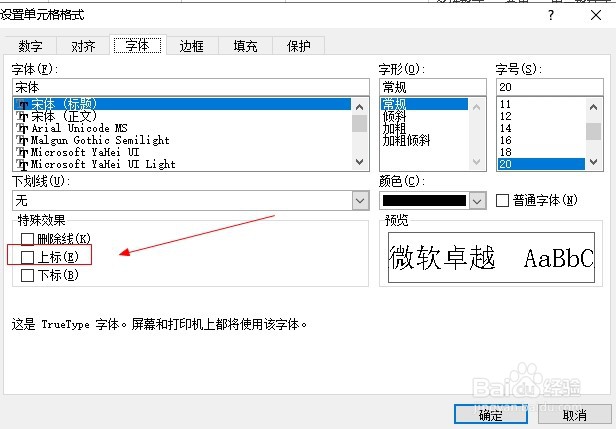Click the 微软卓越 AaBbCc preview box
Viewport: 616px width, 429px height.
coord(491,258)
